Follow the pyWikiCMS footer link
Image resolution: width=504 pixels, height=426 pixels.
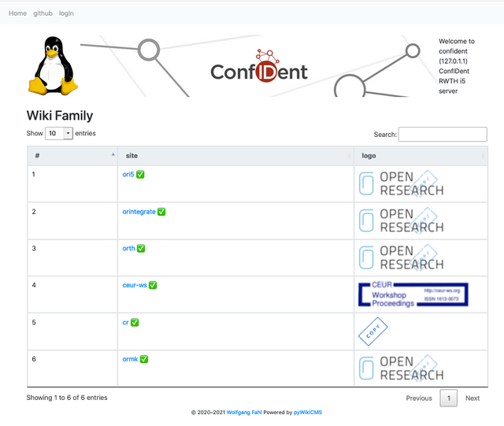pos(308,412)
